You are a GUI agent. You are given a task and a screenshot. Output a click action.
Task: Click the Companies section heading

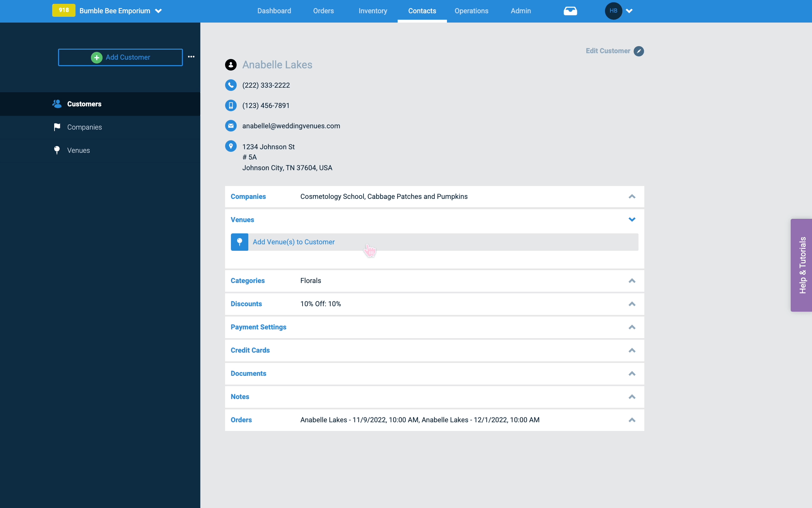248,197
